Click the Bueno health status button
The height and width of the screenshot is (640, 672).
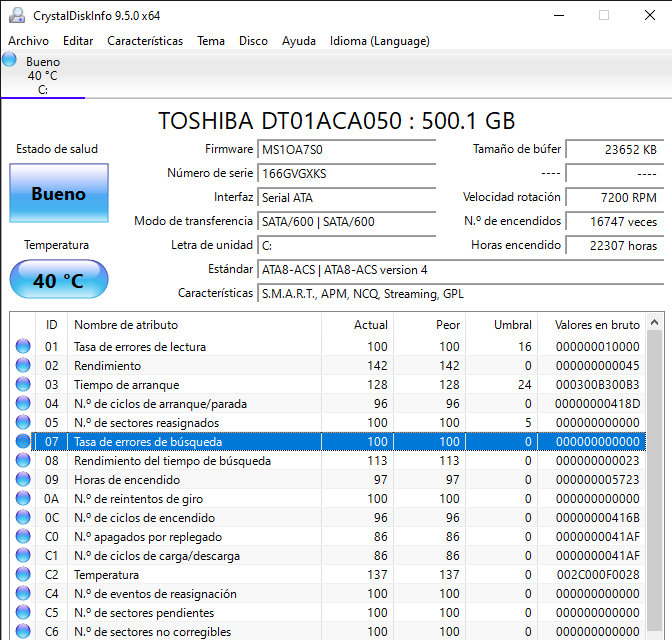tap(58, 194)
